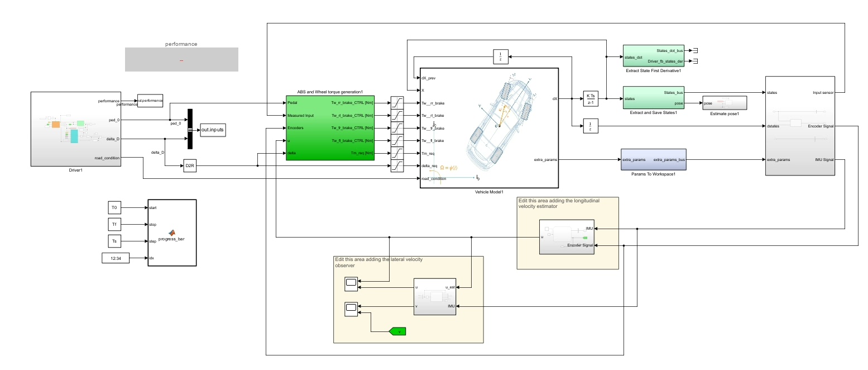This screenshot has height=370, width=868.
Task: Select the D2R gain block
Action: coord(189,166)
